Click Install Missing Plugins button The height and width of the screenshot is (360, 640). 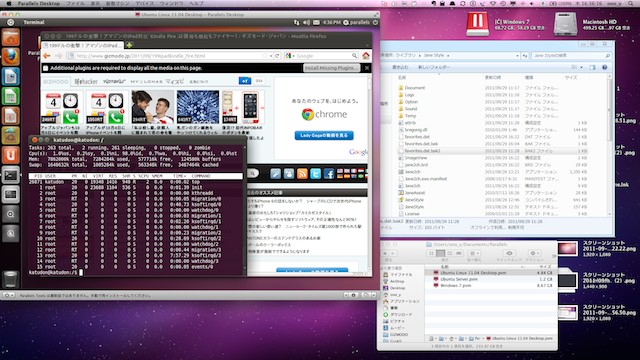click(x=332, y=68)
